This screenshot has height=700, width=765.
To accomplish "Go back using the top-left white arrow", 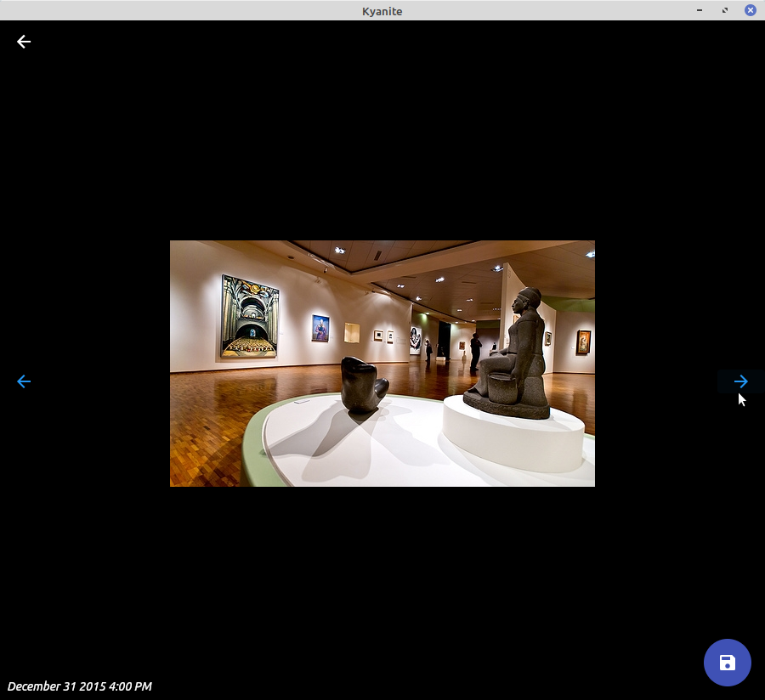I will [24, 42].
